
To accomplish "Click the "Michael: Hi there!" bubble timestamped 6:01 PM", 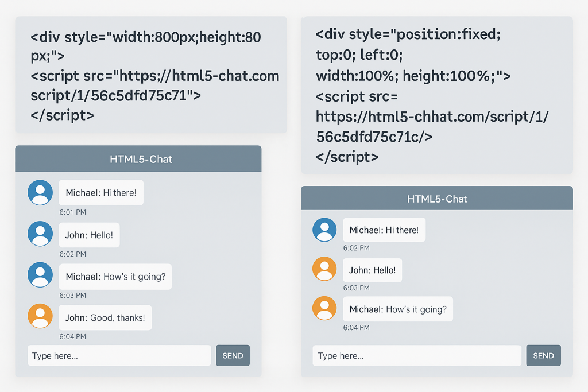I will tap(101, 192).
